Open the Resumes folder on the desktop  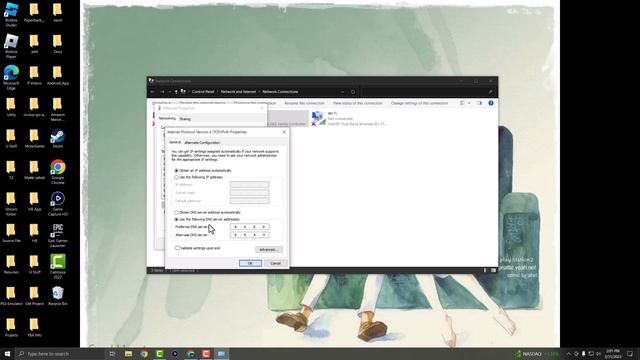pyautogui.click(x=11, y=264)
